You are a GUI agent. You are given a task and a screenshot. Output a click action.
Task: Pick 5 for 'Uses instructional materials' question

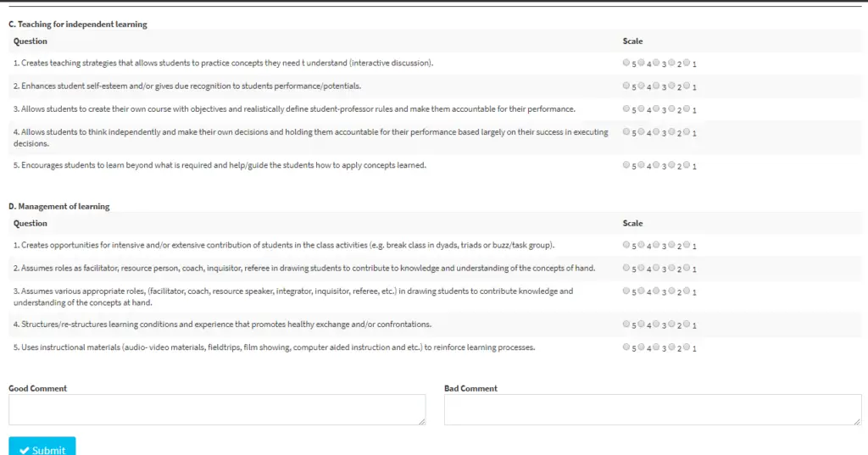point(626,347)
